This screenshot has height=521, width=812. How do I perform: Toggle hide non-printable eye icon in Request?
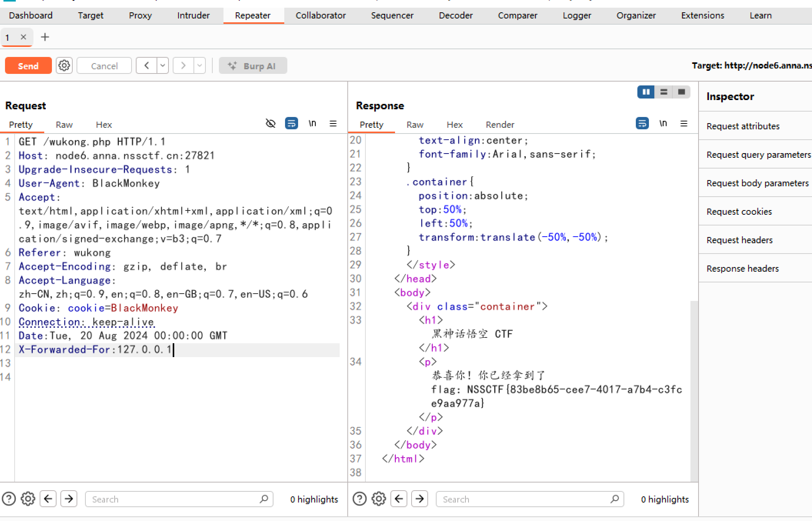pyautogui.click(x=271, y=124)
